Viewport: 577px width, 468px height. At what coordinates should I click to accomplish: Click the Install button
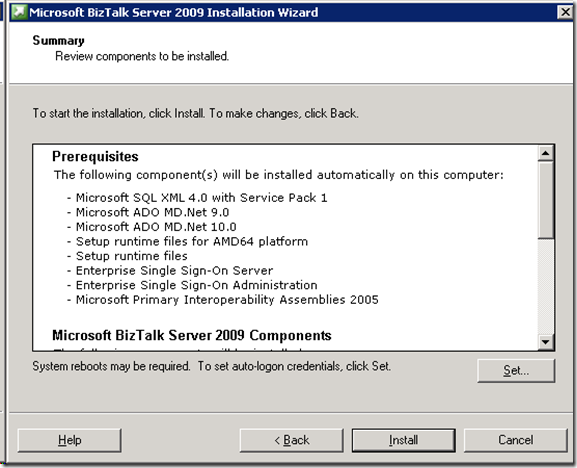403,440
